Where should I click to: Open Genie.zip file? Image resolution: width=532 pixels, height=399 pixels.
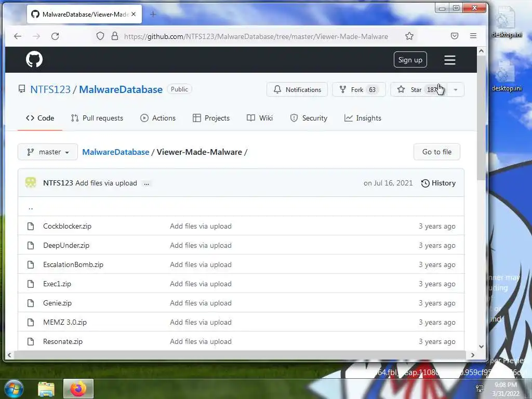click(x=57, y=303)
